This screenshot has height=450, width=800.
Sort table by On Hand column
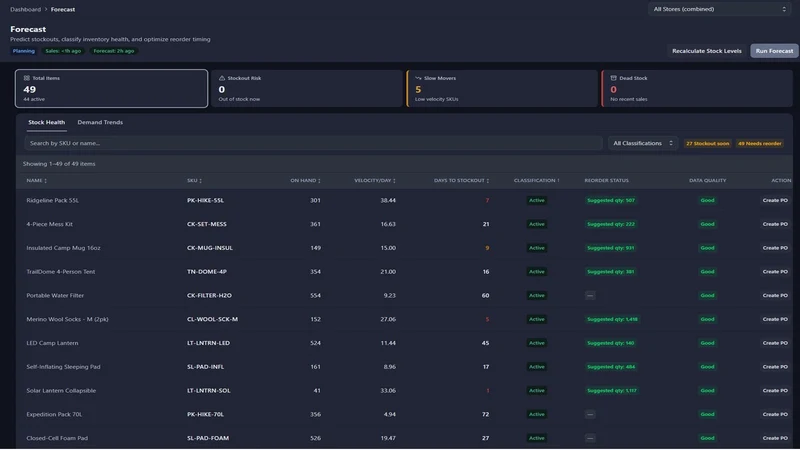pos(306,181)
